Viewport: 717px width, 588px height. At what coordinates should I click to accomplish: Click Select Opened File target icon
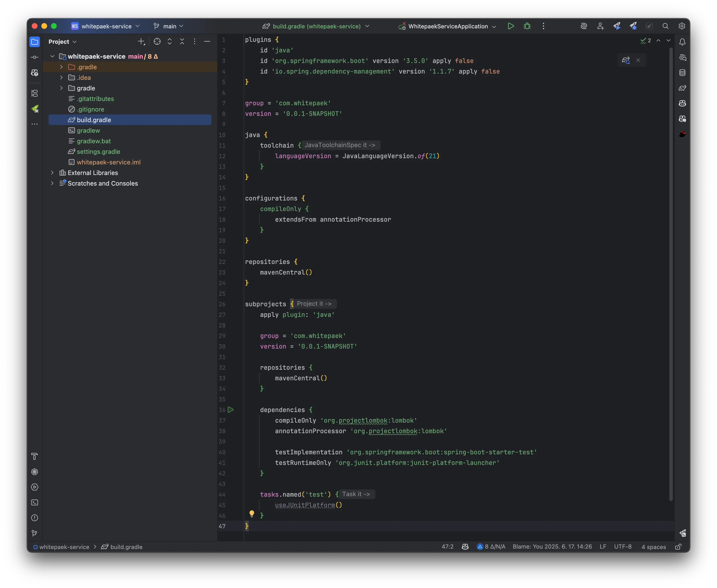pos(157,41)
